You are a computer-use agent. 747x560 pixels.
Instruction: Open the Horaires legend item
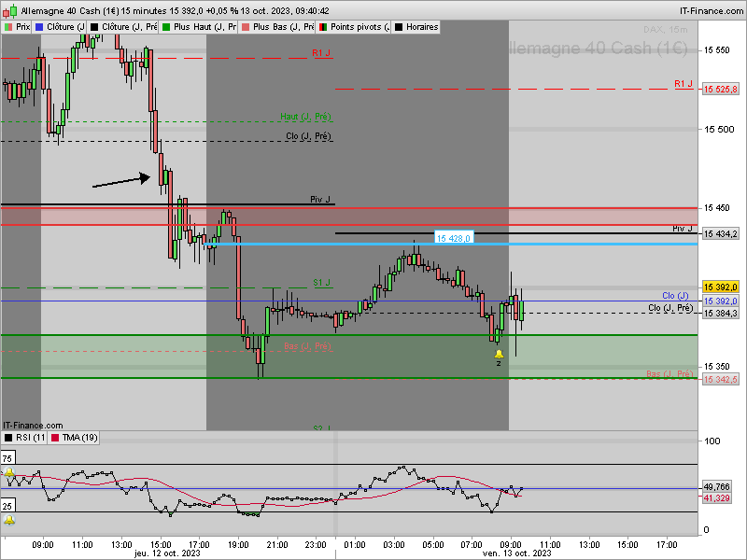coord(416,27)
